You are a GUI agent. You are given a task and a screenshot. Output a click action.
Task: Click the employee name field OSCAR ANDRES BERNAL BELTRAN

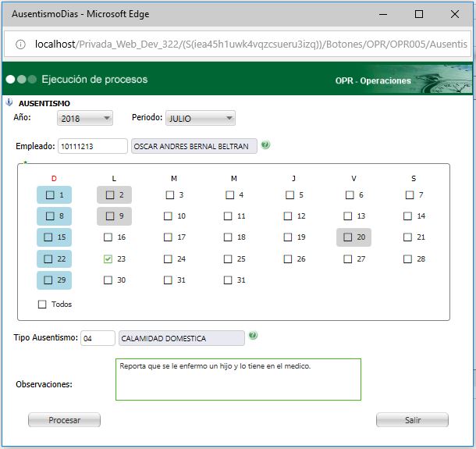click(x=194, y=146)
